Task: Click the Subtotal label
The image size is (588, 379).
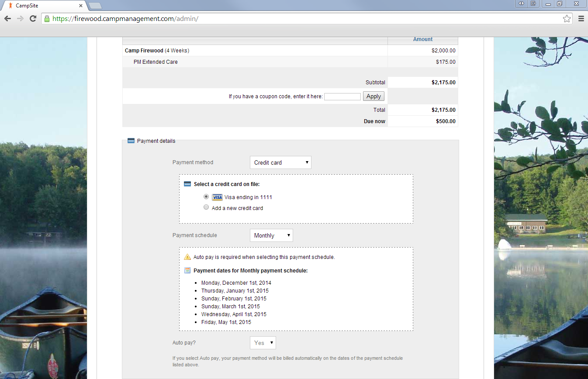Action: click(x=375, y=83)
